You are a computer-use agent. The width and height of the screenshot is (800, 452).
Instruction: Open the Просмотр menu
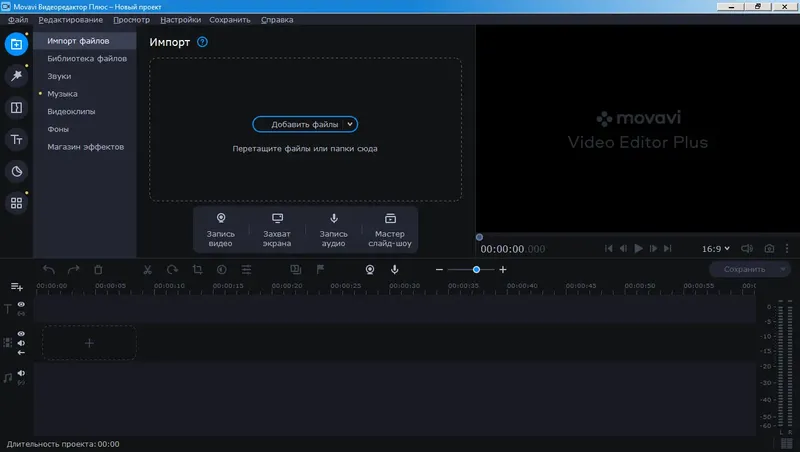(x=132, y=20)
